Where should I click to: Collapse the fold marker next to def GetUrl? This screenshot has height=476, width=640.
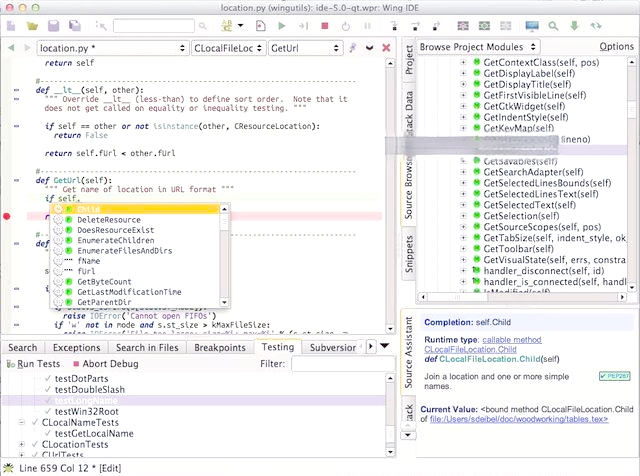pyautogui.click(x=16, y=180)
